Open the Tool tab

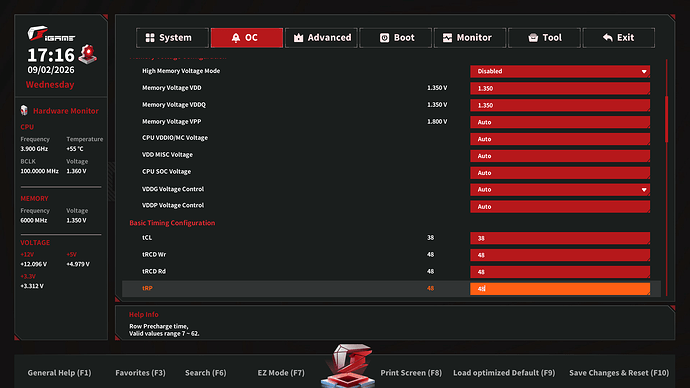(544, 38)
